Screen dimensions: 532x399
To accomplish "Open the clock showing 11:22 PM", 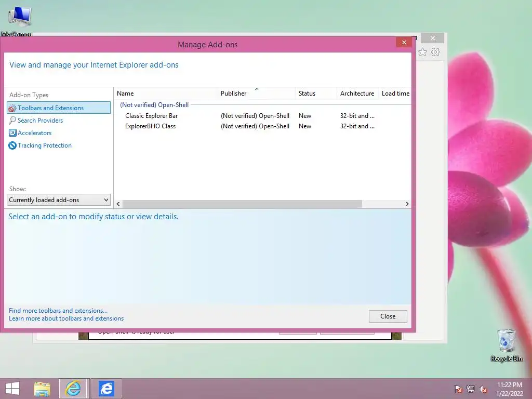I will (510, 389).
